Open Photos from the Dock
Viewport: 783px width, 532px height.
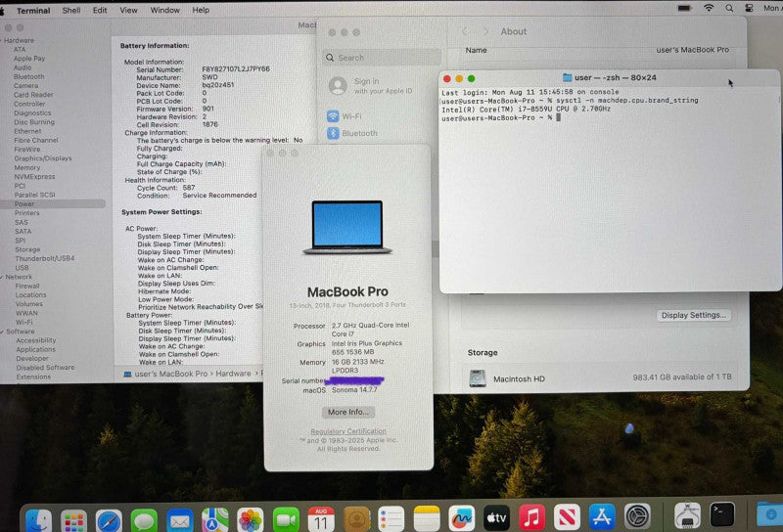(251, 520)
